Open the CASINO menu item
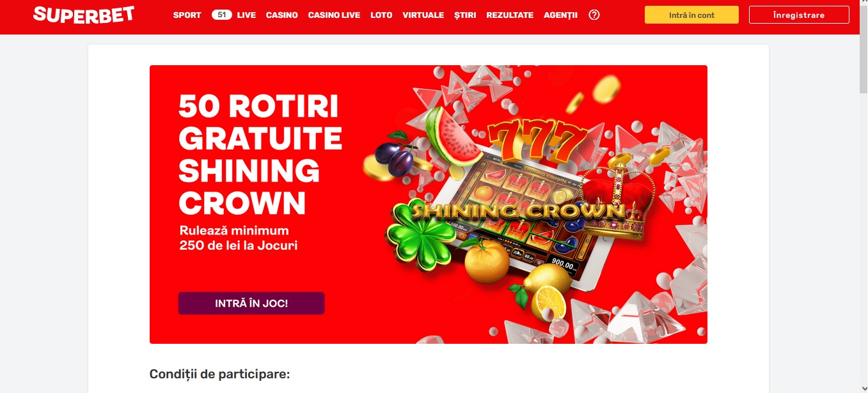This screenshot has width=868, height=393. click(x=282, y=15)
